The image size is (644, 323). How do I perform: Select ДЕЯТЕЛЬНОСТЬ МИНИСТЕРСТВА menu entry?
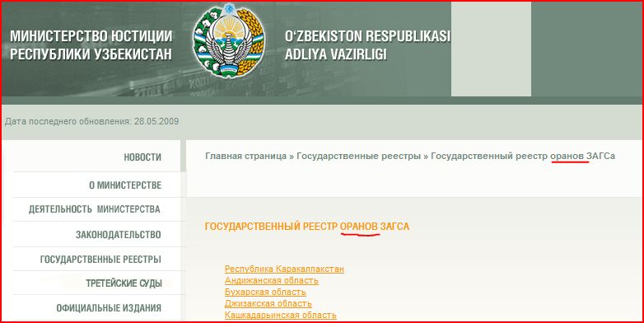pos(95,209)
